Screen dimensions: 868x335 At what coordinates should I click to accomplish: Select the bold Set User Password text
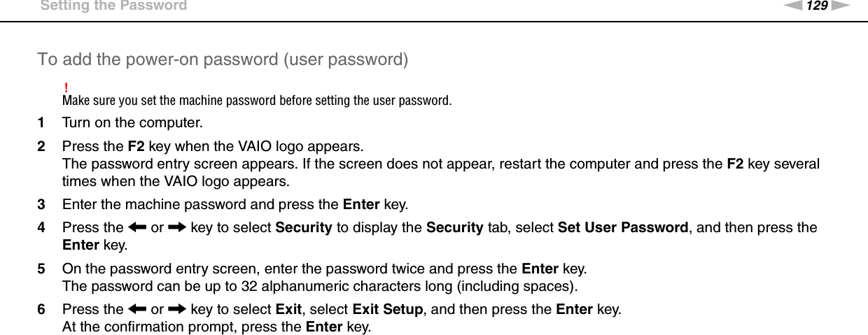(622, 228)
